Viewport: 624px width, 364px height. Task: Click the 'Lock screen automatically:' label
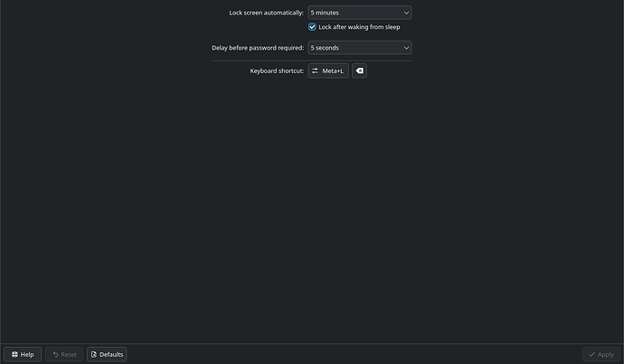tap(266, 13)
